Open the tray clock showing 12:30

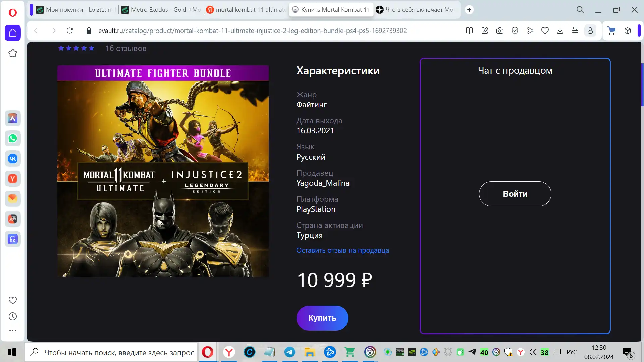(x=599, y=352)
